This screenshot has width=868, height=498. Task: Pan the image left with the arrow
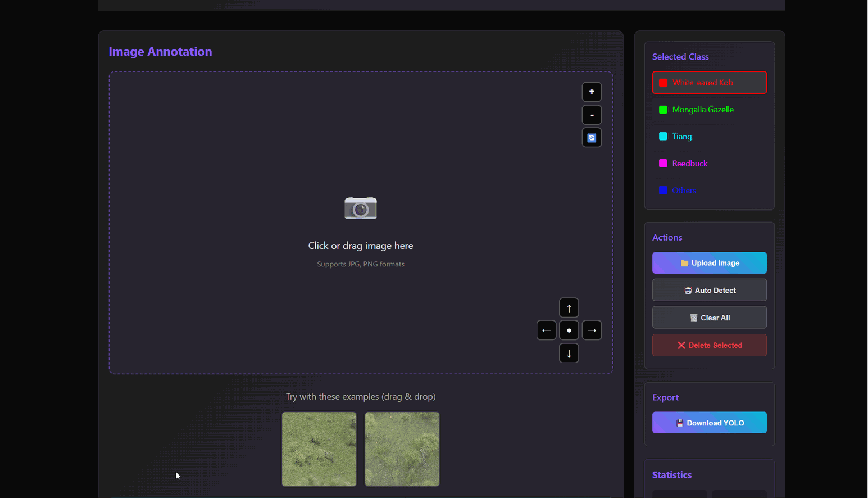[x=546, y=331]
